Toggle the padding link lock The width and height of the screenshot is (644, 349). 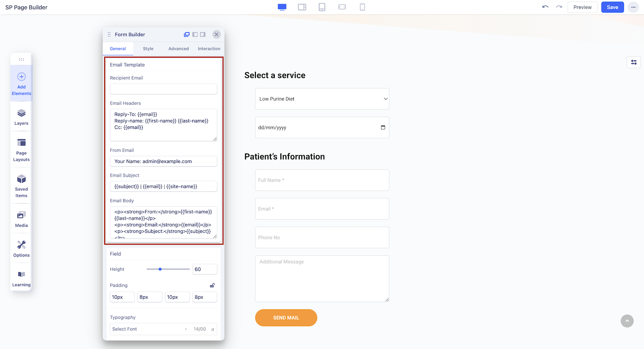(212, 285)
